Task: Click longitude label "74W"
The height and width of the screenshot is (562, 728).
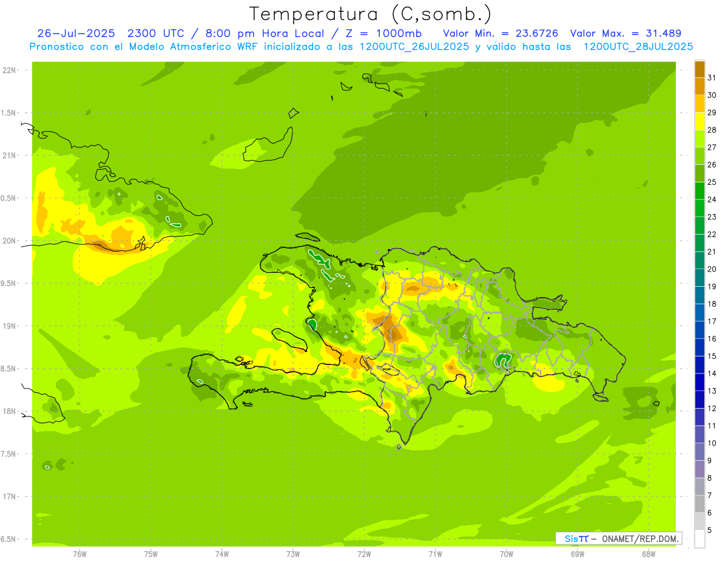Action: click(222, 554)
